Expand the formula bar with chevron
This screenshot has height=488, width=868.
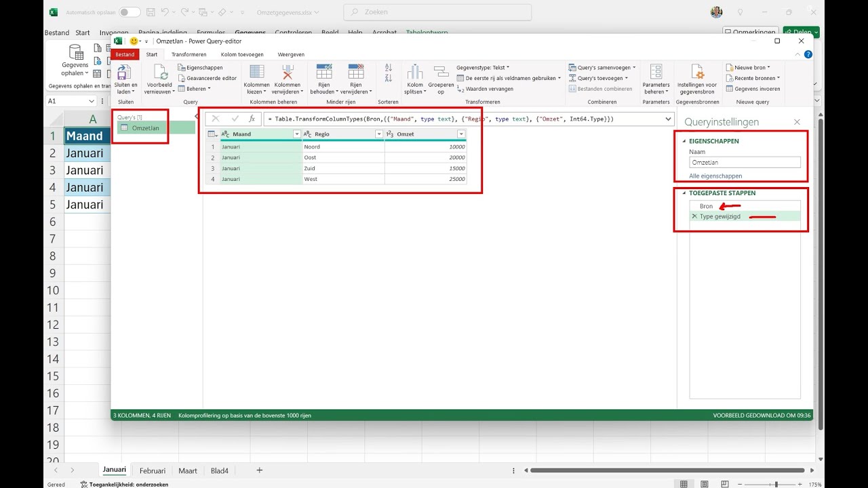point(669,119)
